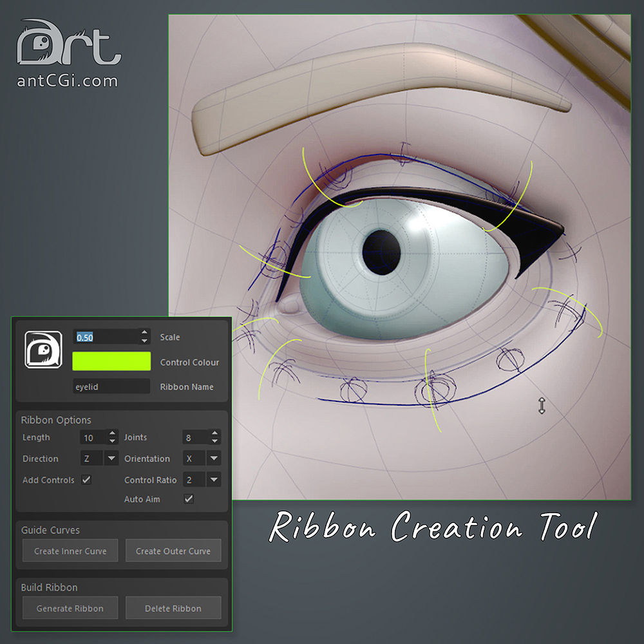644x644 pixels.
Task: Click the Ribbon Name field containing eyelid
Action: pos(111,386)
